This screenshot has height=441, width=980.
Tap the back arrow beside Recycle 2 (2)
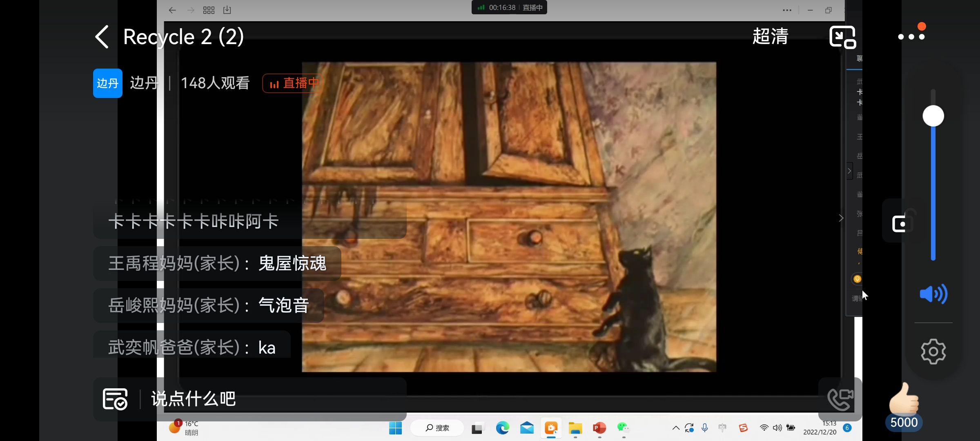click(x=102, y=37)
